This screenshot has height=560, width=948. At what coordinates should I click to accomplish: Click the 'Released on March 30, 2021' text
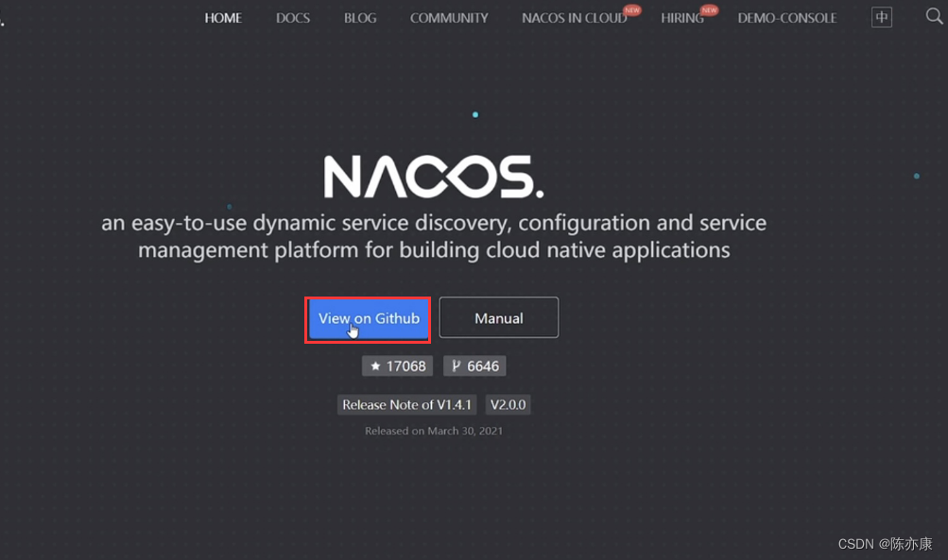point(434,431)
